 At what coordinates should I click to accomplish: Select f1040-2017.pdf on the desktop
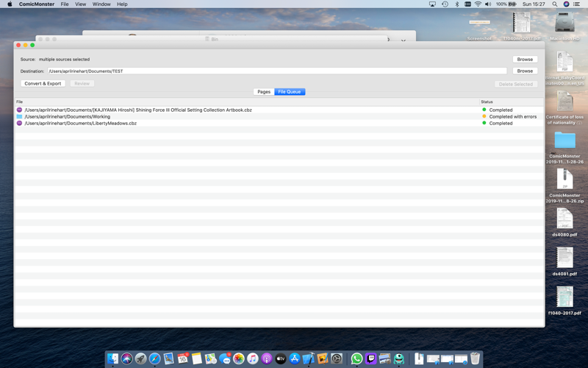coord(564,300)
